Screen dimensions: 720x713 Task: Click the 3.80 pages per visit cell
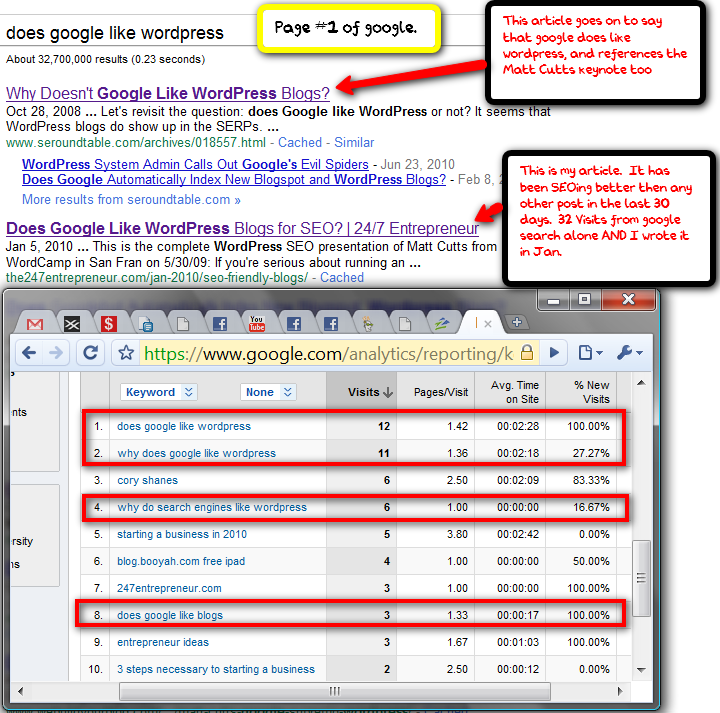(457, 534)
